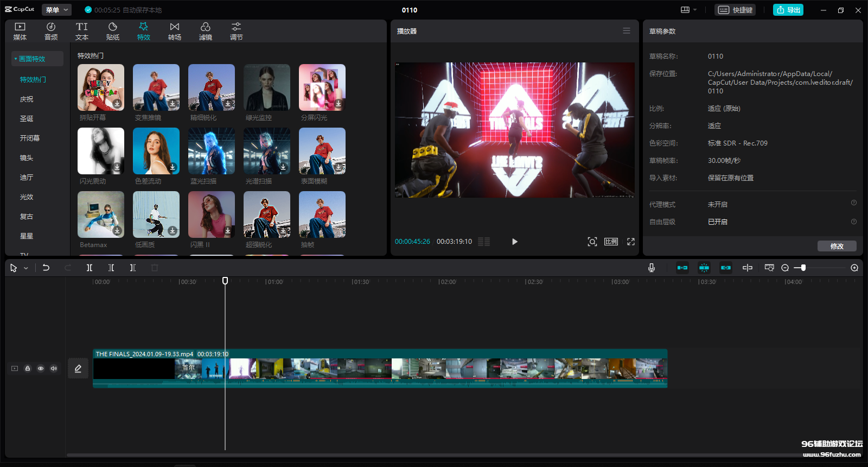Toggle track visibility eye icon
Viewport: 868px width, 467px height.
coord(41,369)
